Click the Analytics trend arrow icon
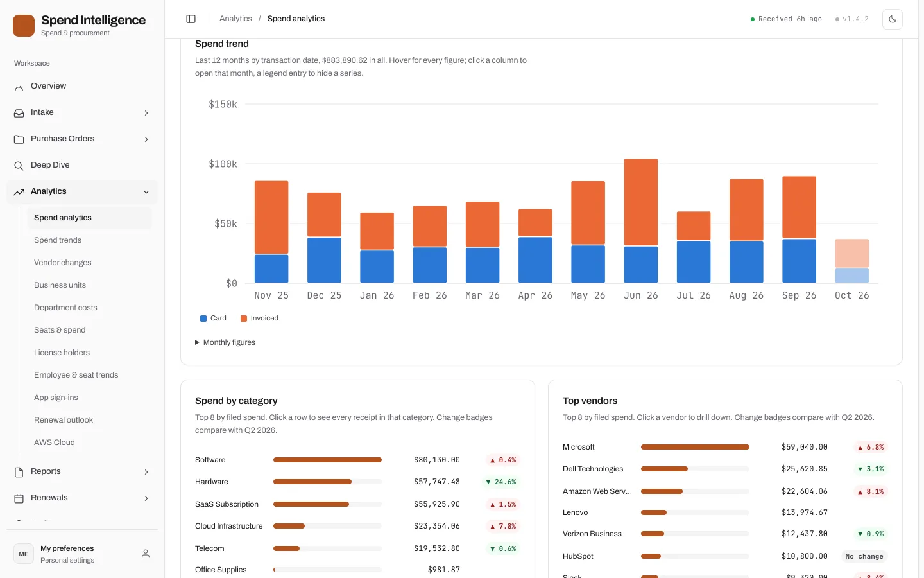924x578 pixels. pos(19,192)
